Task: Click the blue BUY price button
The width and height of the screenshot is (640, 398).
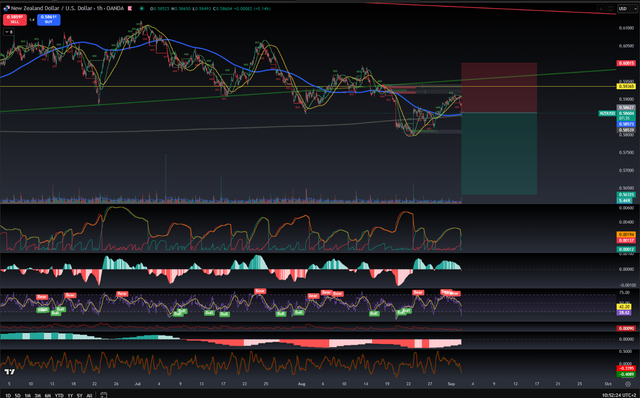Action: [x=49, y=19]
